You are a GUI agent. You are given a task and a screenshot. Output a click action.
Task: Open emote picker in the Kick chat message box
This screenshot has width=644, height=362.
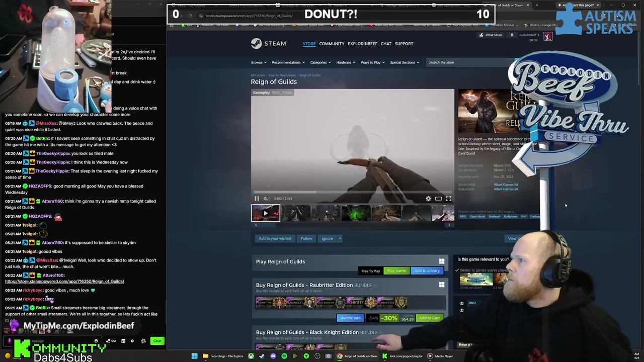(96, 341)
